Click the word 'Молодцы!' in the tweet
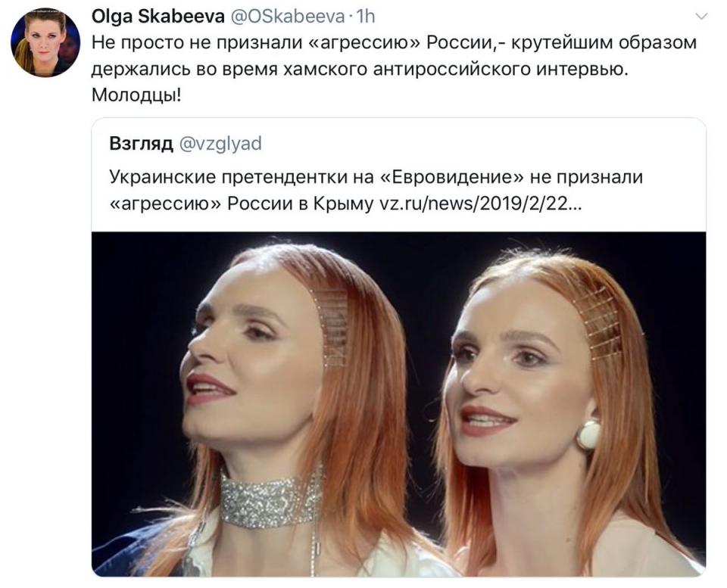The width and height of the screenshot is (727, 588). click(136, 96)
